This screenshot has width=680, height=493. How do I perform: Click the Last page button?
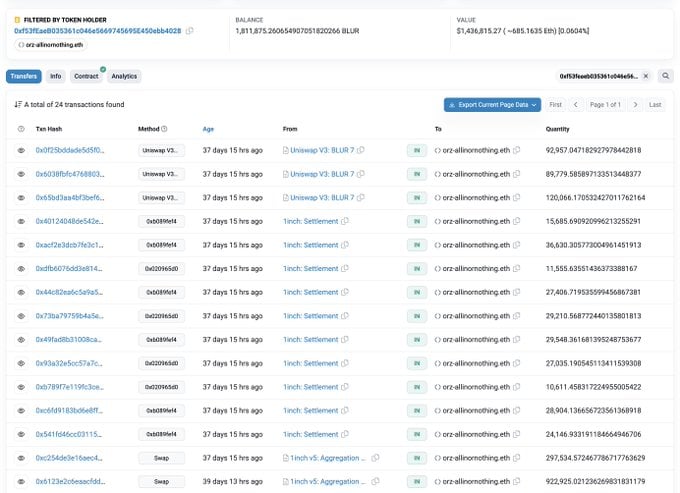(655, 104)
